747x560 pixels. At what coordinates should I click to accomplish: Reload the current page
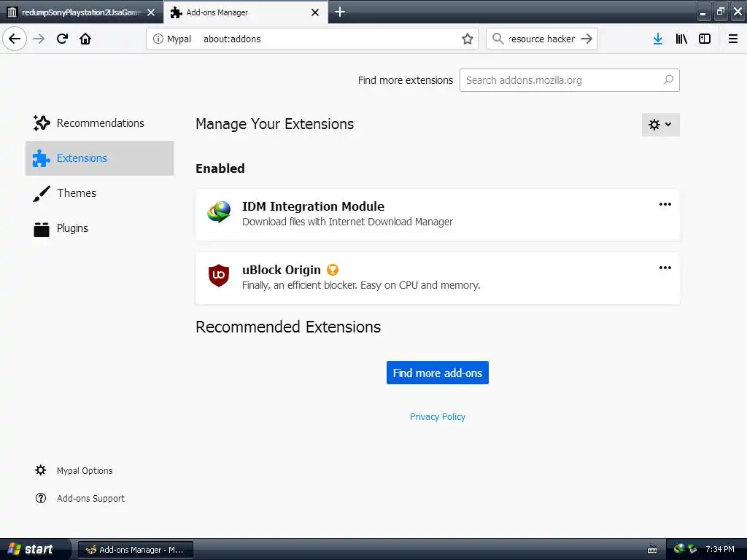(x=62, y=39)
